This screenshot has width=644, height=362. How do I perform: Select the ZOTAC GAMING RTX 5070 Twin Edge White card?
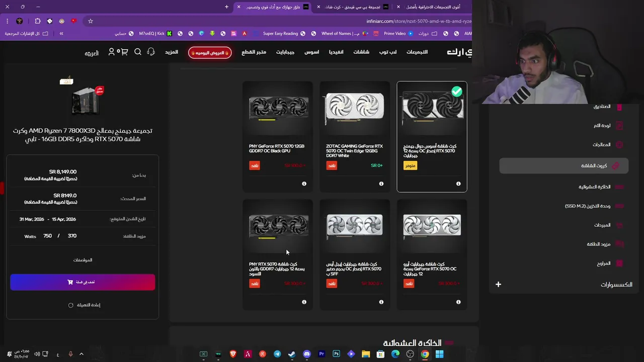355,137
